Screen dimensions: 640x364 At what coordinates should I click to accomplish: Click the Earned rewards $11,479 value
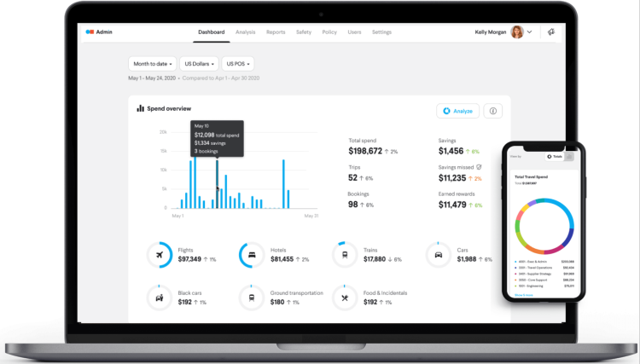[452, 205]
